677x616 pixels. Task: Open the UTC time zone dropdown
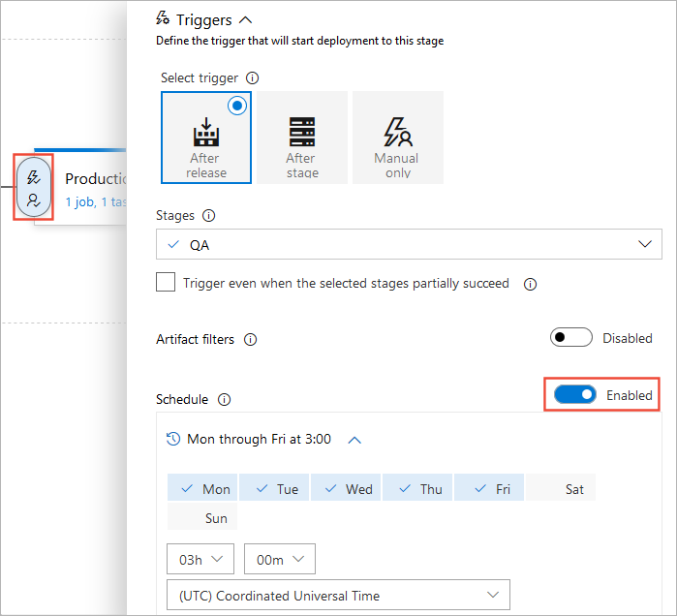click(339, 595)
